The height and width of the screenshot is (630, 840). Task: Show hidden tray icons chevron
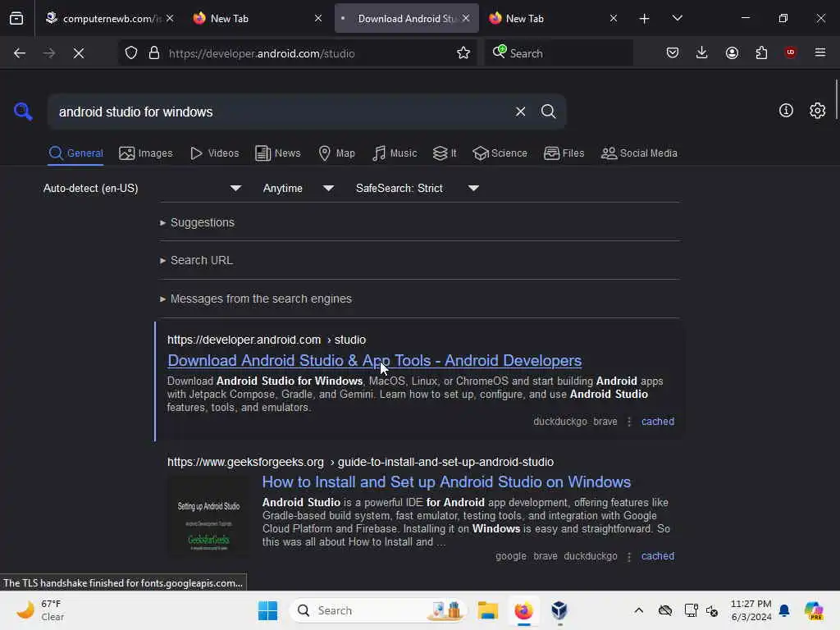(638, 610)
